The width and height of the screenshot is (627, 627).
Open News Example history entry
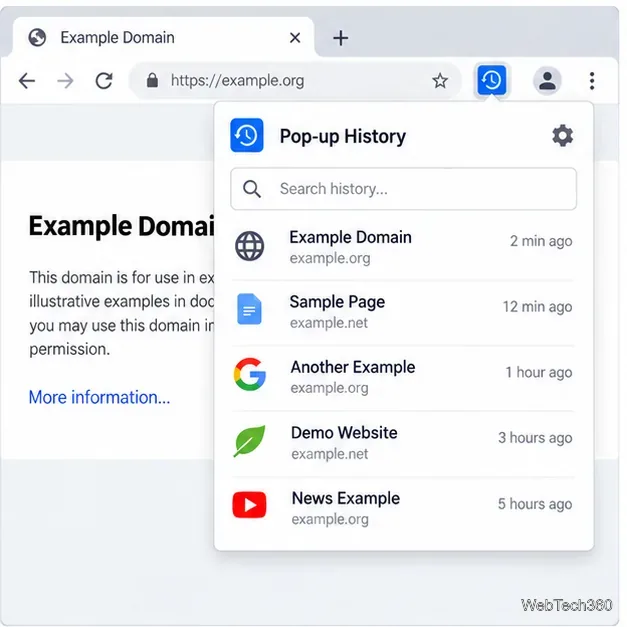click(403, 508)
